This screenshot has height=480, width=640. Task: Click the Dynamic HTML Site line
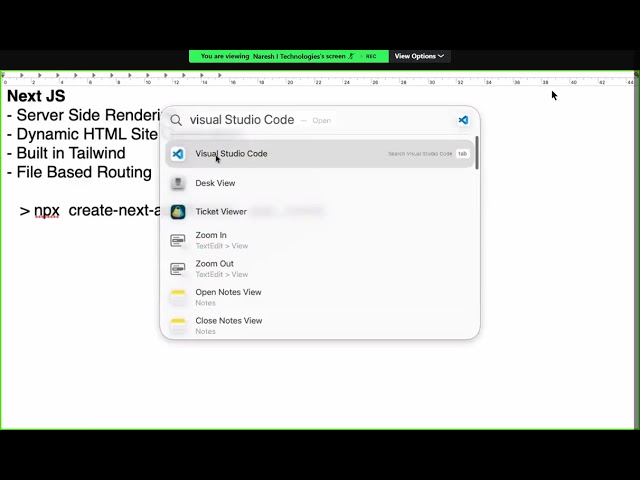tap(82, 134)
